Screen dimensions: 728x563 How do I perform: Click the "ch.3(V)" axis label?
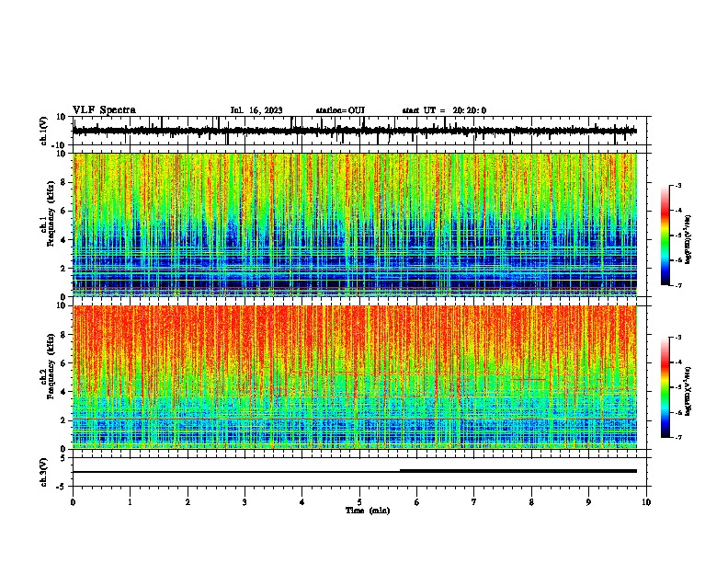[44, 472]
